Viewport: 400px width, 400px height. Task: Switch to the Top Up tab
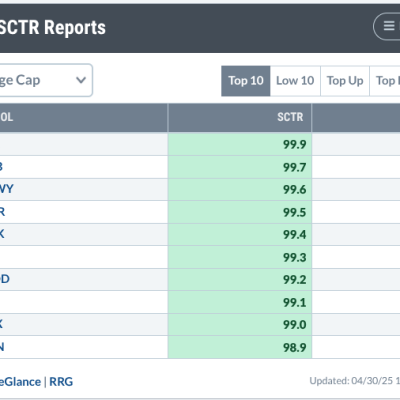click(345, 81)
